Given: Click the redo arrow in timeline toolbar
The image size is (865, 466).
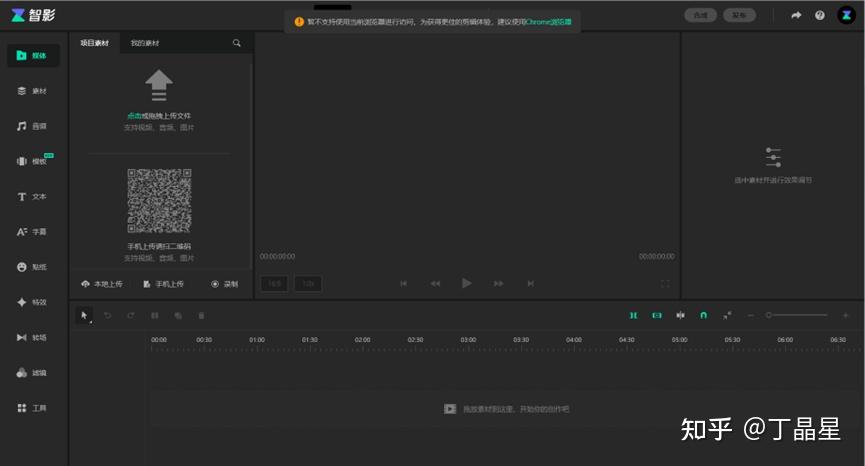Looking at the screenshot, I should pyautogui.click(x=131, y=315).
